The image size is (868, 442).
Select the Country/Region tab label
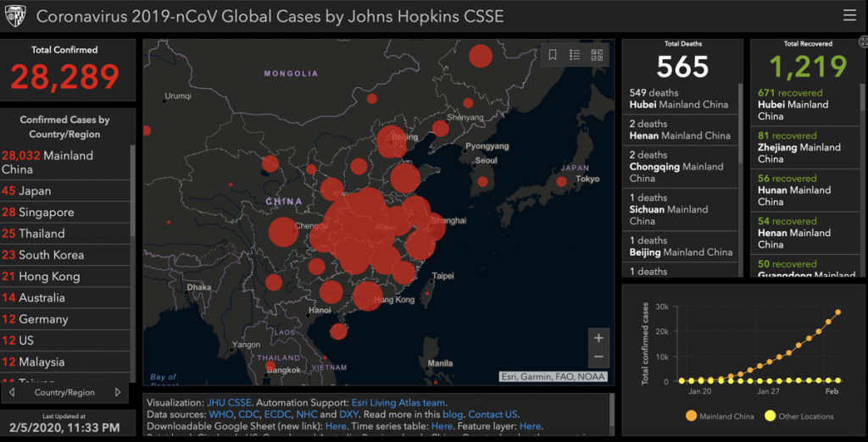(64, 393)
